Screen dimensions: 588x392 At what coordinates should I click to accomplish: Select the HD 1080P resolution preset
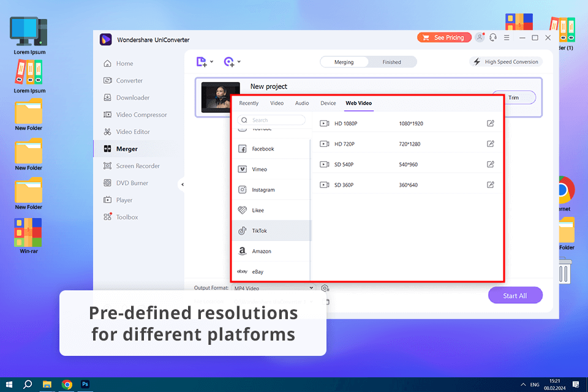[407, 123]
